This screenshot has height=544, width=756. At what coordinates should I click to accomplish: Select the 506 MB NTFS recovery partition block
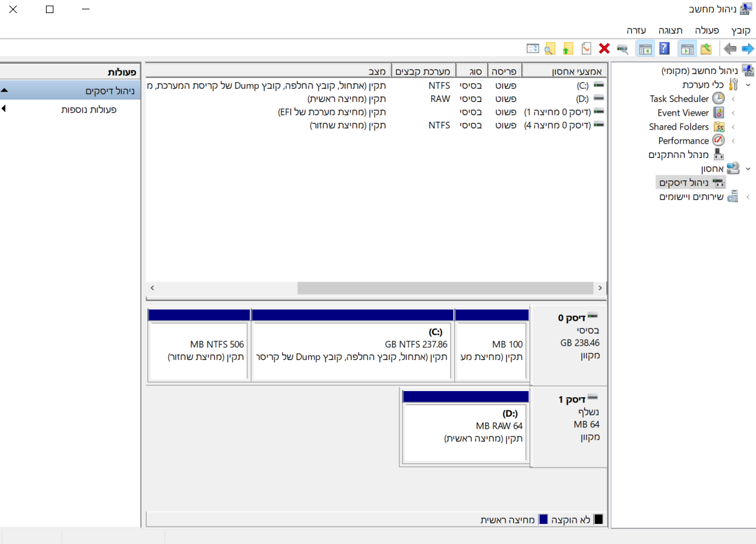click(x=199, y=345)
